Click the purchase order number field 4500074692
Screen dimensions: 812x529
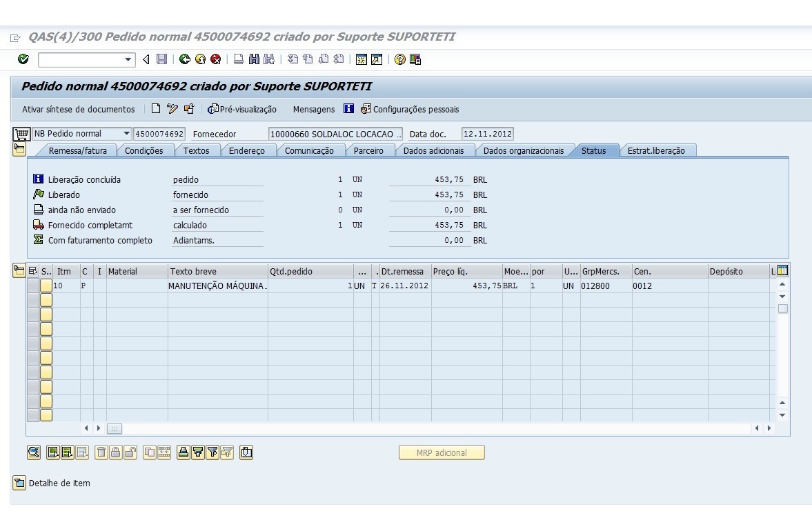159,134
